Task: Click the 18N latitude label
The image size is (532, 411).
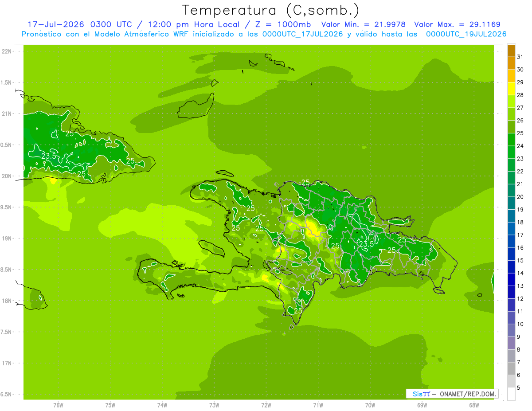Action: click(x=7, y=301)
